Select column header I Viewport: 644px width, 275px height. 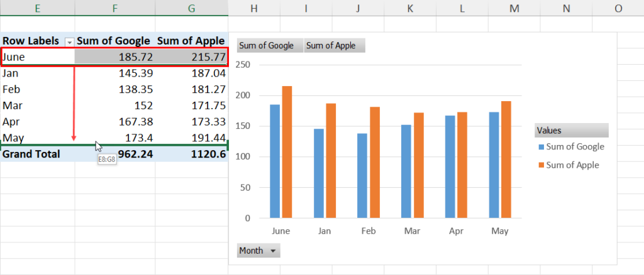306,8
